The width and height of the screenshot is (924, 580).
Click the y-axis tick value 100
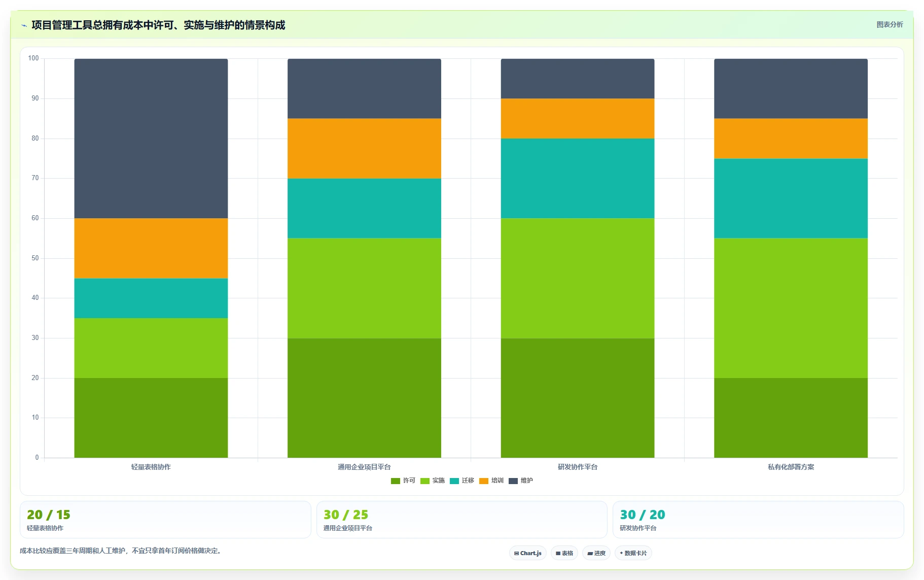33,58
